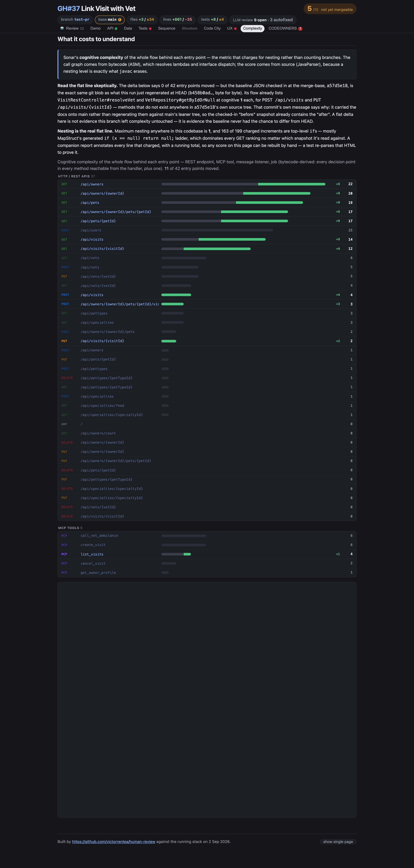Click the branch test-pr pill
The height and width of the screenshot is (868, 414).
pos(75,20)
